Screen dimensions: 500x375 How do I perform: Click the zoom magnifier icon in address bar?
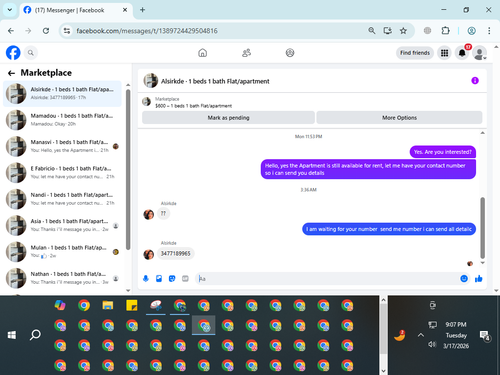372,31
